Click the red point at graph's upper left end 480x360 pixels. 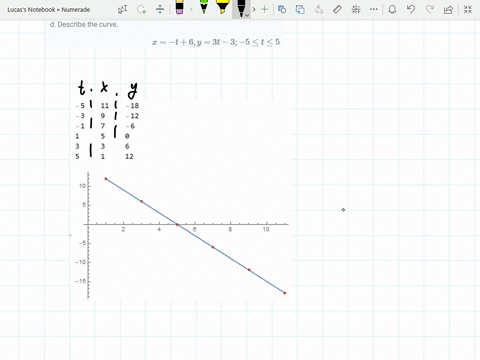point(106,179)
